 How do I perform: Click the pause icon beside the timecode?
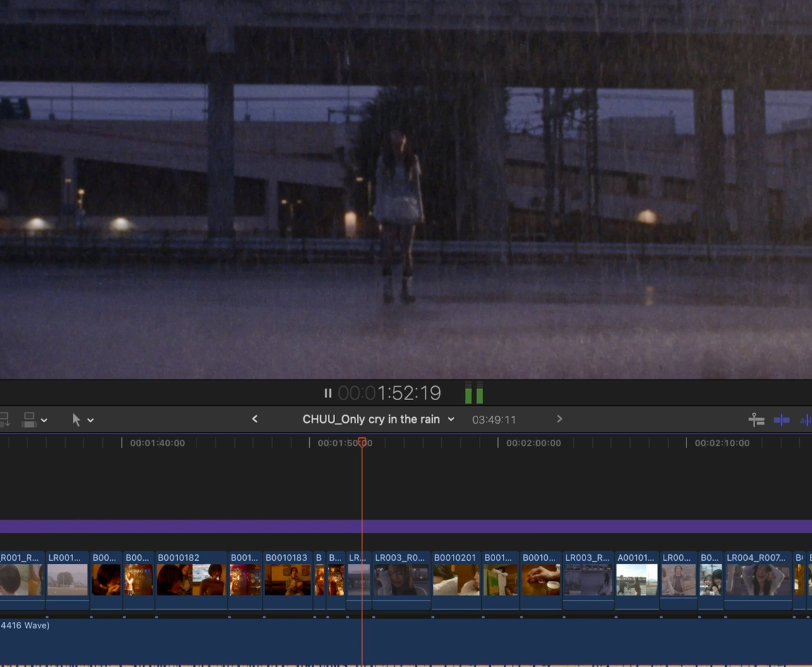[x=327, y=393]
